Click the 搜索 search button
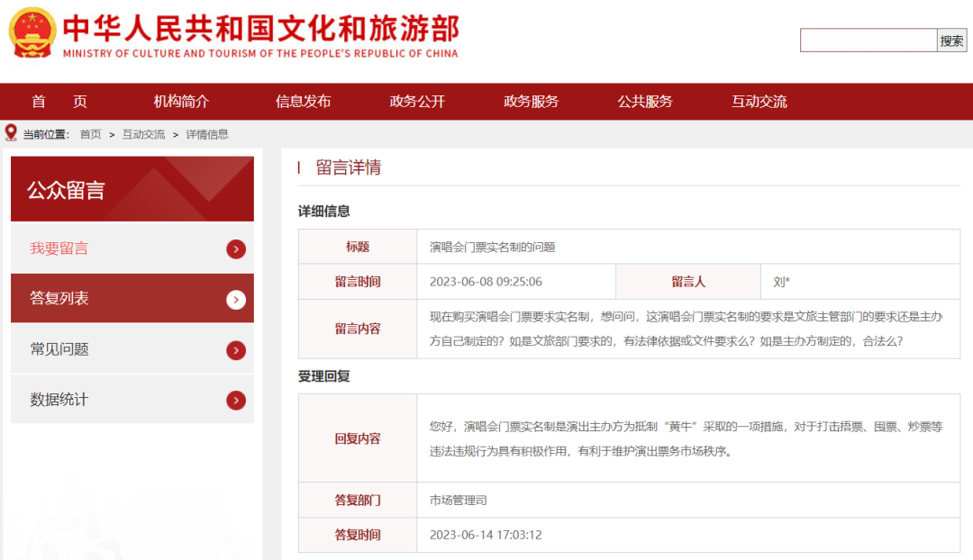Image resolution: width=973 pixels, height=560 pixels. 951,41
